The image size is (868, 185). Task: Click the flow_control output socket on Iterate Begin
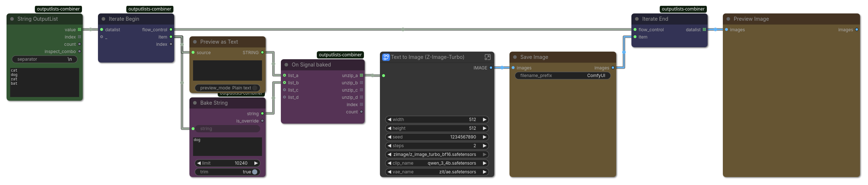pyautogui.click(x=171, y=29)
